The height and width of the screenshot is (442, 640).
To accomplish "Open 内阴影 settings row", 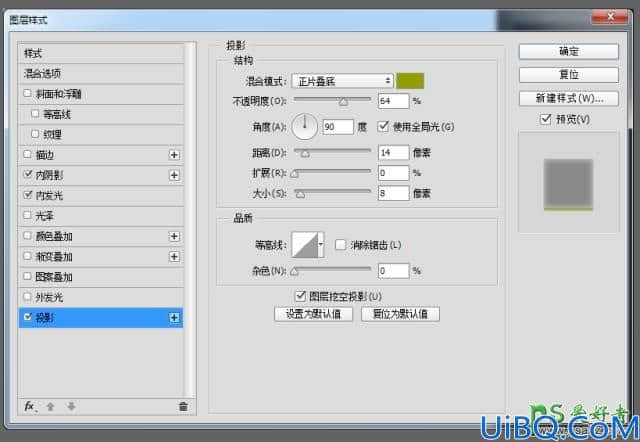I will click(101, 175).
